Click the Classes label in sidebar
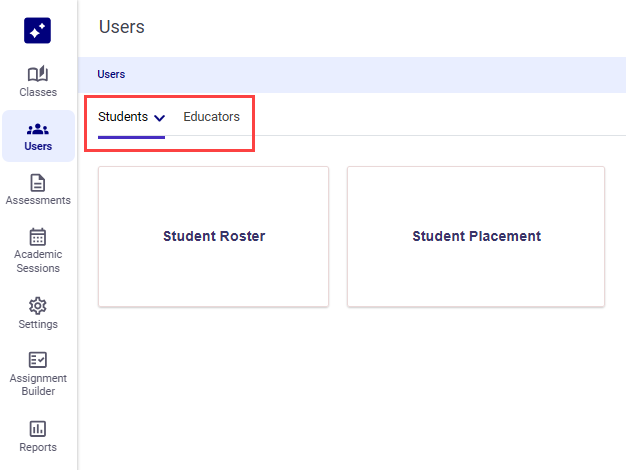 tap(38, 92)
